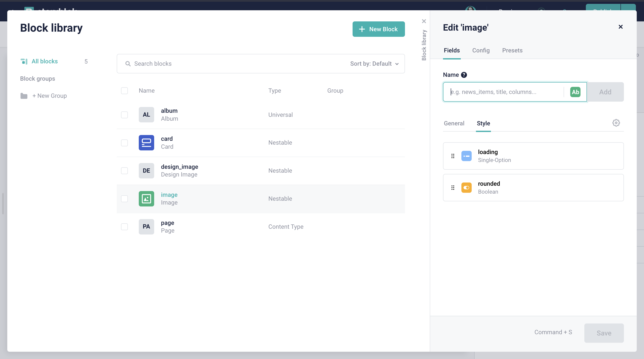Image resolution: width=644 pixels, height=359 pixels.
Task: Click the search magnifier in Search blocks
Action: 128,64
